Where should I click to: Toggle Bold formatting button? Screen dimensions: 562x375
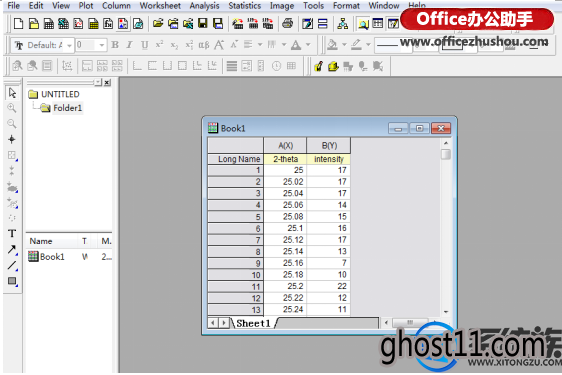tap(115, 45)
